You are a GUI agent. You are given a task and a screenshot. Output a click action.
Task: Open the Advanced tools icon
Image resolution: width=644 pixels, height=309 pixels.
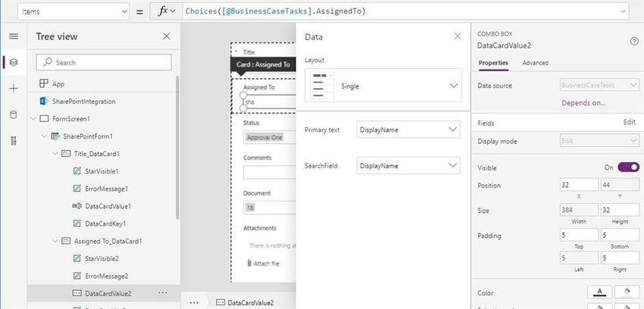14,141
